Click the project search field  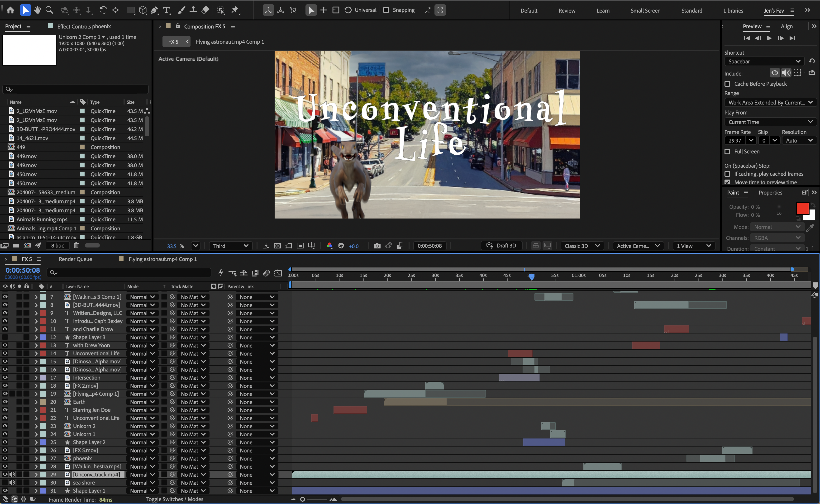pyautogui.click(x=75, y=89)
